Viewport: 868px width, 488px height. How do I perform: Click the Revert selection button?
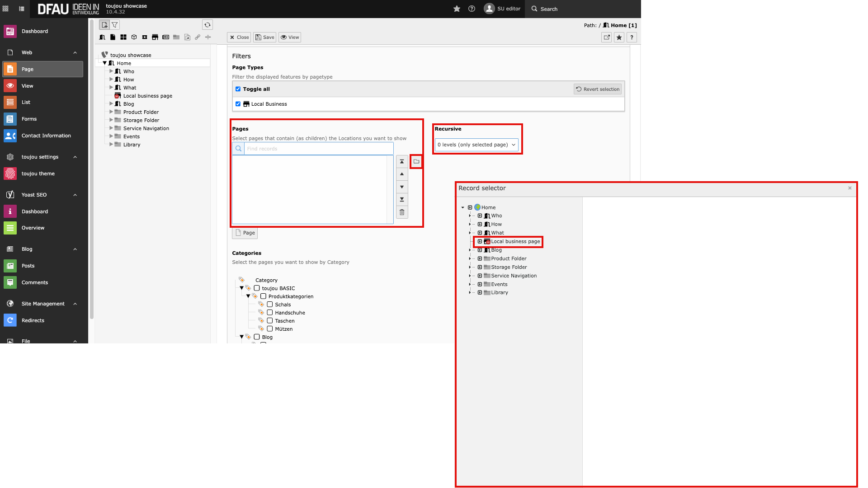598,89
